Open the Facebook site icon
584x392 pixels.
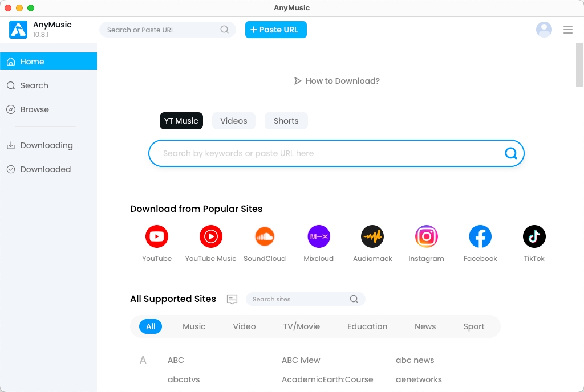(x=480, y=236)
